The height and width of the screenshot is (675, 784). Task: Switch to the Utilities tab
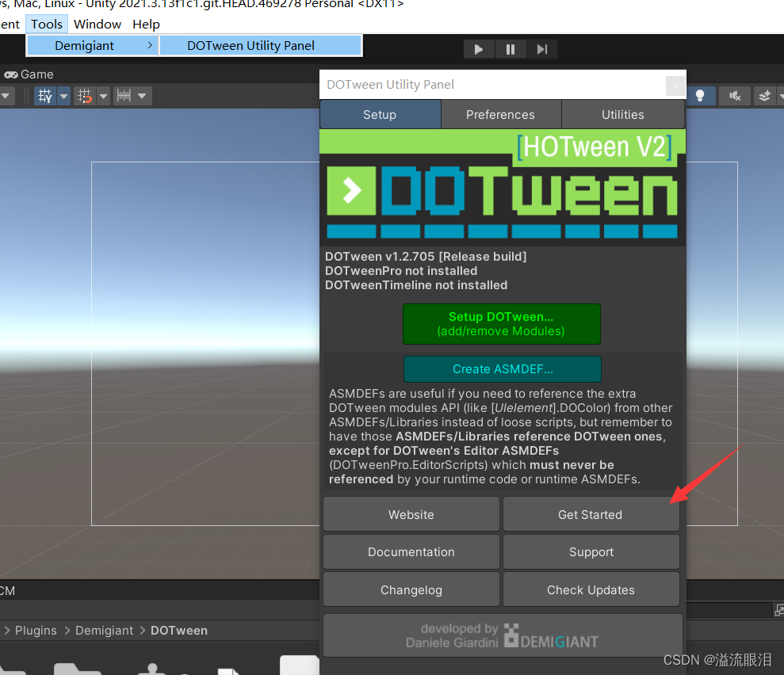point(622,114)
